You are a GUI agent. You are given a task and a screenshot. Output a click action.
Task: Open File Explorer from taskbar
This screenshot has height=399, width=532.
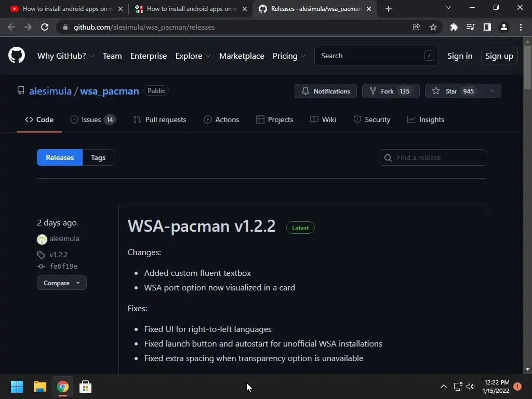pos(39,387)
